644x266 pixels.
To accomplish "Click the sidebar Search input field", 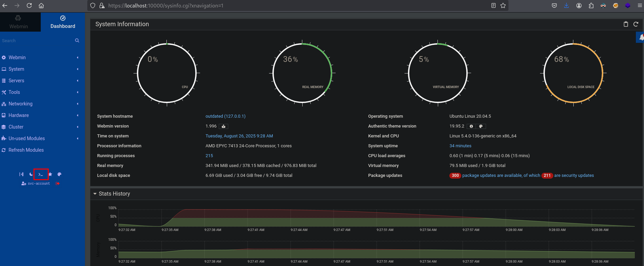I will [37, 41].
